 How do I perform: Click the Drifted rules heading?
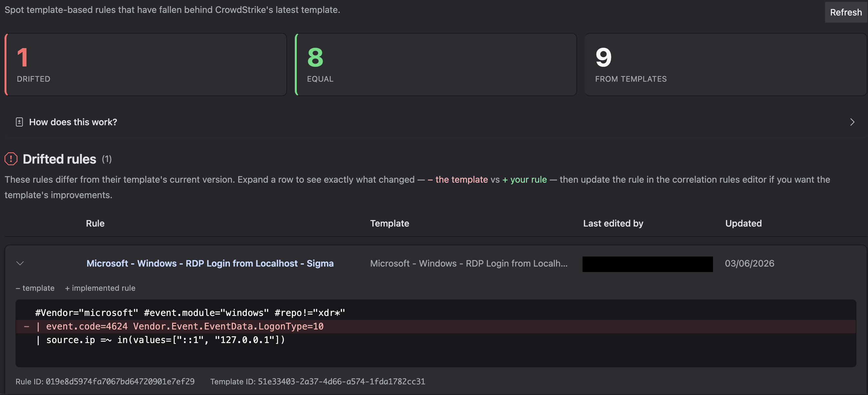coord(59,159)
